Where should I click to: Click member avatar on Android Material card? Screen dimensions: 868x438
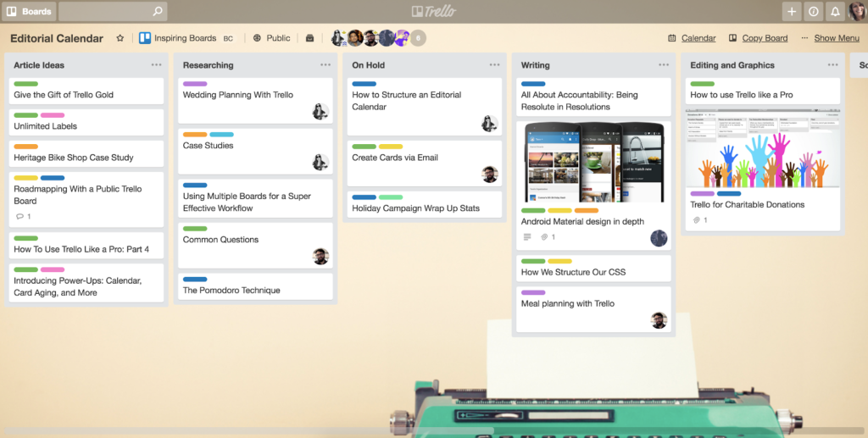click(x=659, y=238)
